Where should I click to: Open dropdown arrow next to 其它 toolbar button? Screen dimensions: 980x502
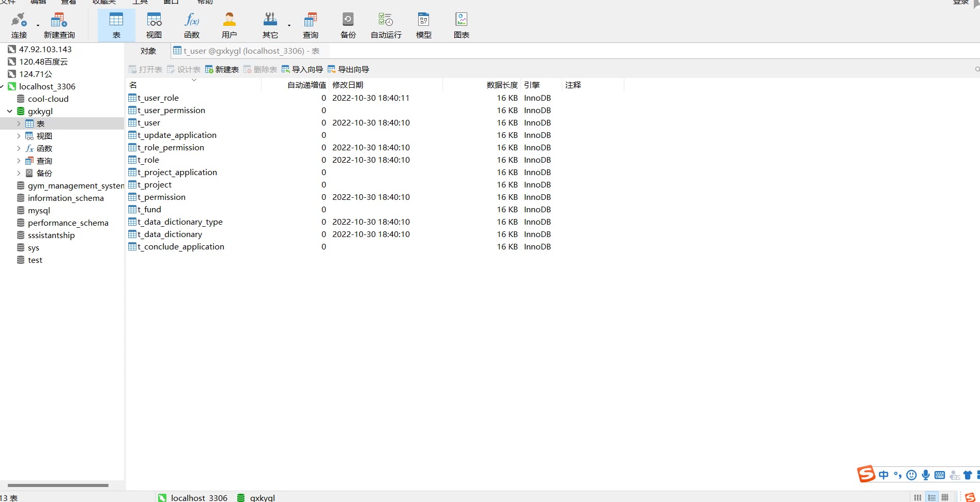(x=289, y=25)
